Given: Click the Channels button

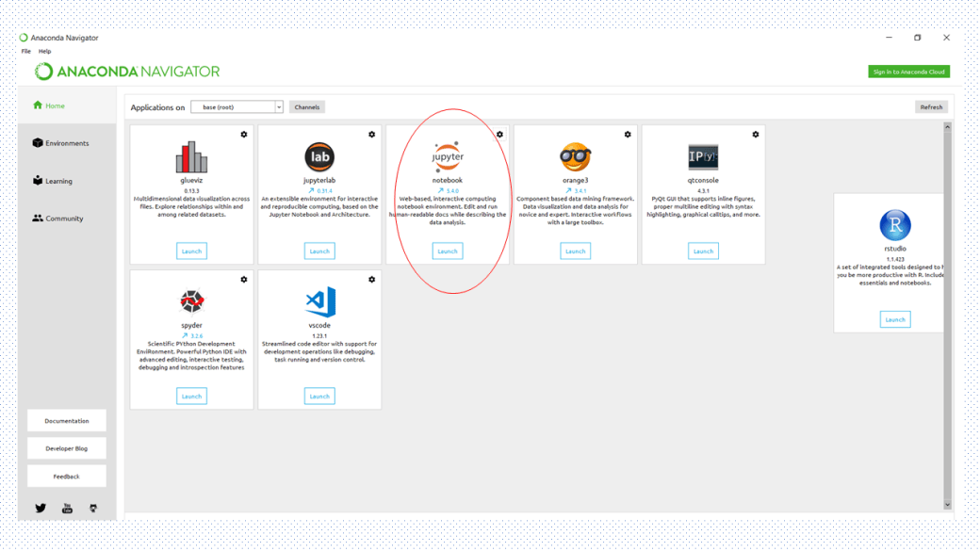Looking at the screenshot, I should [307, 106].
